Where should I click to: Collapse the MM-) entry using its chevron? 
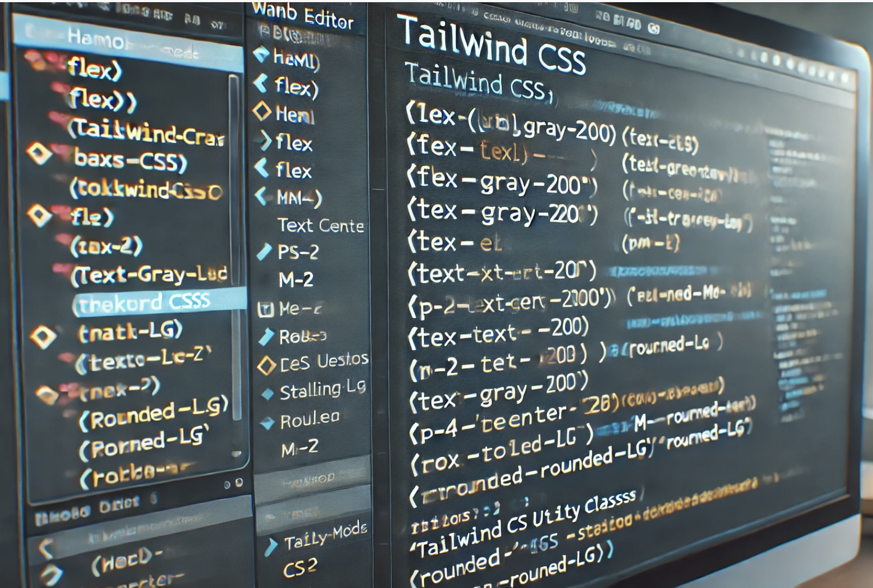point(261,196)
